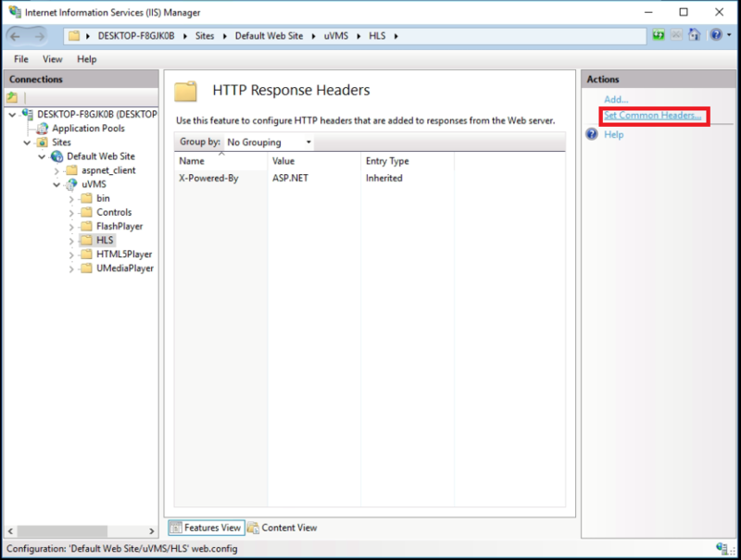
Task: Click the Create New Connection icon in Connections
Action: (x=12, y=98)
